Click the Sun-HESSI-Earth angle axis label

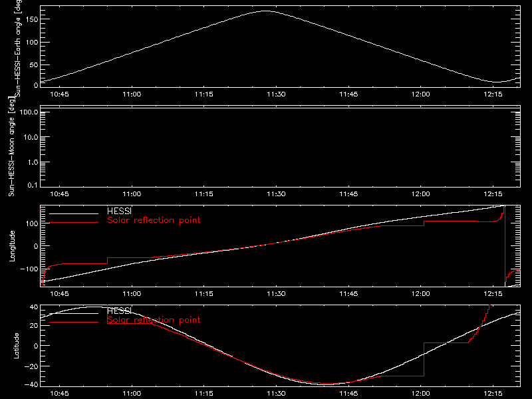(18, 48)
